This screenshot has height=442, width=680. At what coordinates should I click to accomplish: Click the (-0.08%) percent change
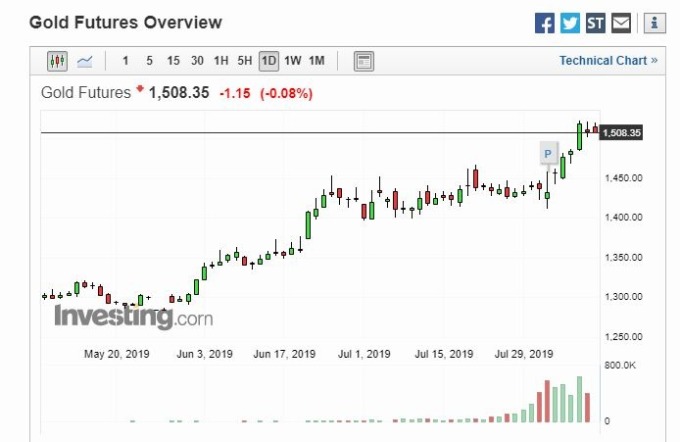click(286, 93)
